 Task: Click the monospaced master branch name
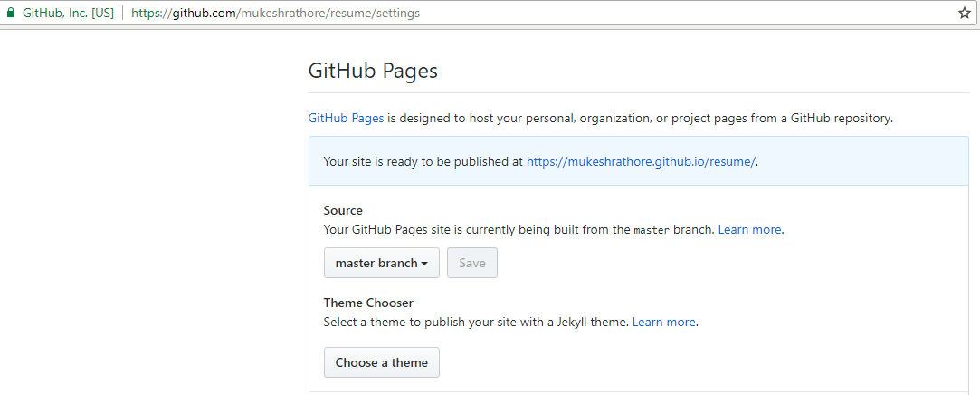click(x=652, y=230)
